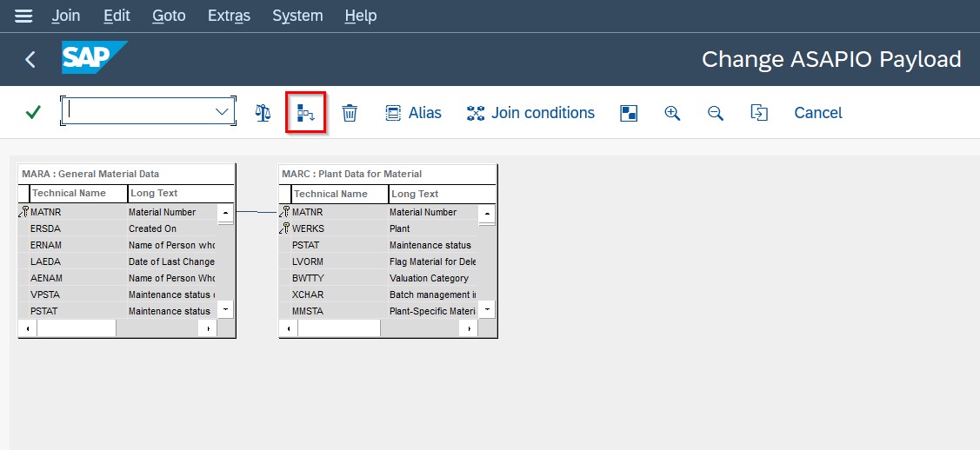This screenshot has width=980, height=450.
Task: Click MARA vertical scrollbar down arrow
Action: (x=225, y=309)
